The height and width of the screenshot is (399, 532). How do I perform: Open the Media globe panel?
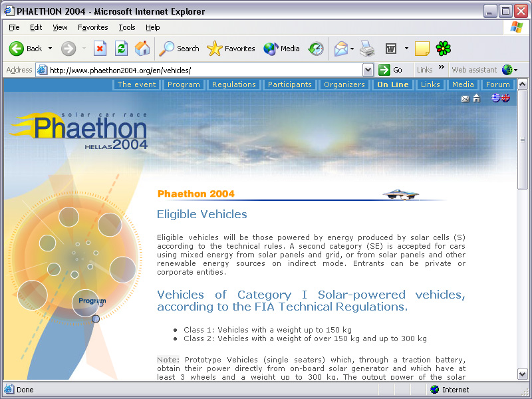click(x=281, y=49)
